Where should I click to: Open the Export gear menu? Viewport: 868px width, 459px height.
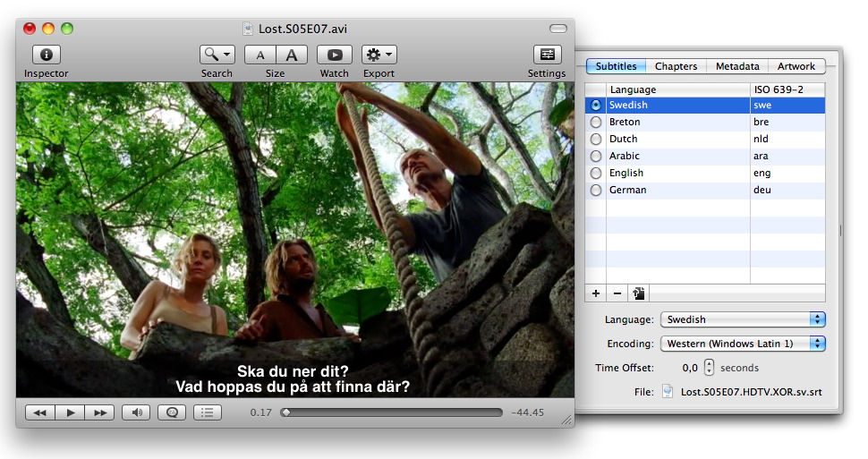pyautogui.click(x=379, y=55)
